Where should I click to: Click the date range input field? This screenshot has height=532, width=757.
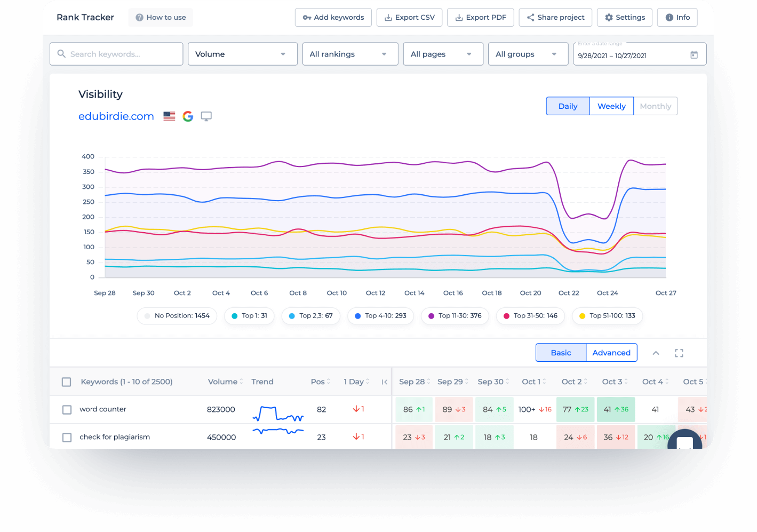[x=640, y=54]
